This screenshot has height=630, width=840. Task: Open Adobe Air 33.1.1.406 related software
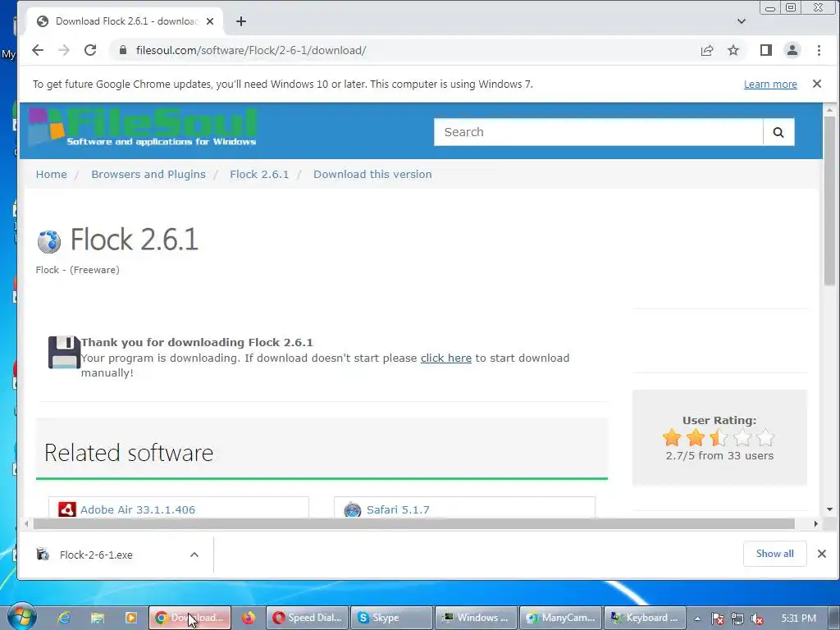coord(138,509)
